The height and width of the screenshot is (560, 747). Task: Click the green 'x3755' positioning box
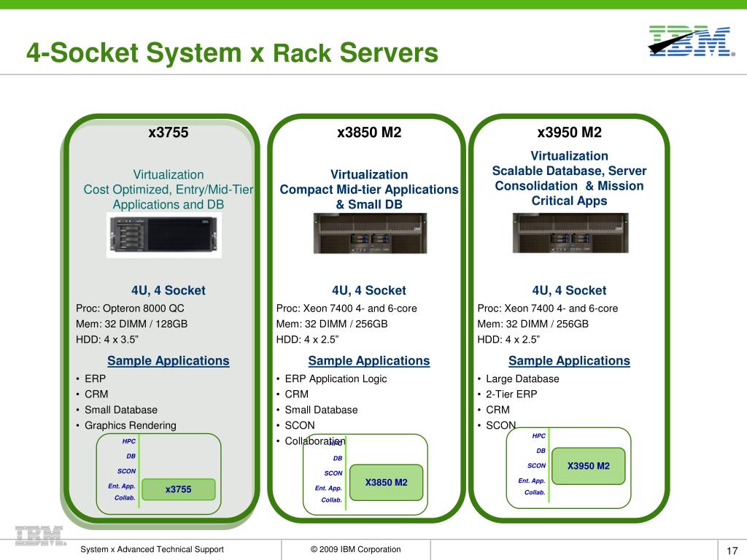(x=179, y=489)
